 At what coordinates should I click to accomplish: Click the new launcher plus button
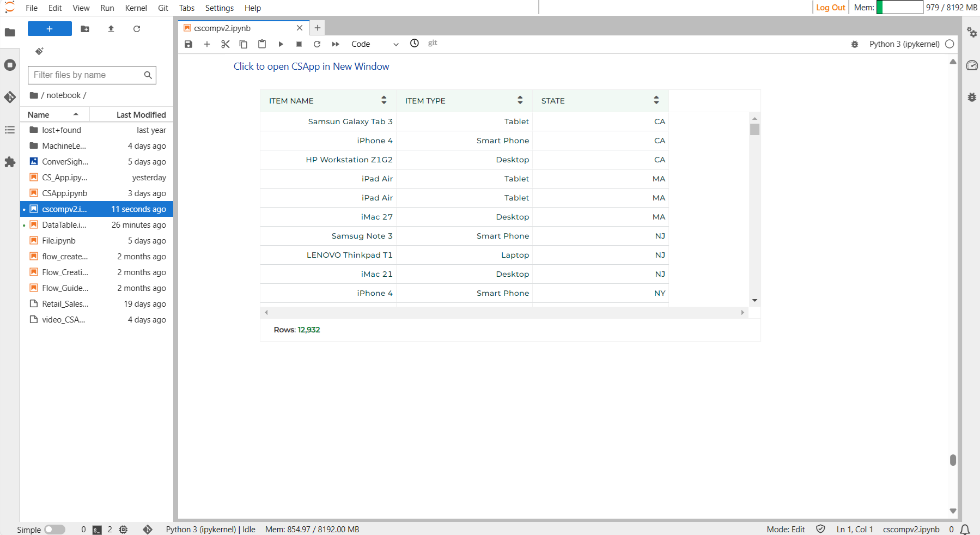50,29
